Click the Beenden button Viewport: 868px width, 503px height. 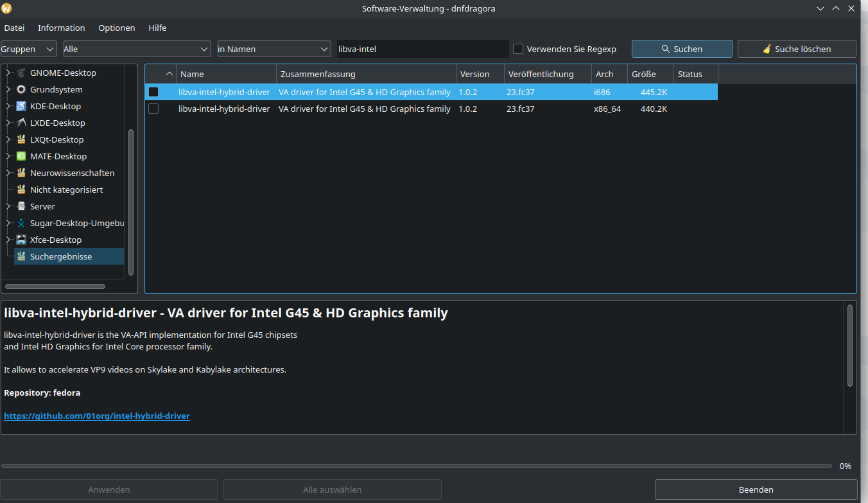[756, 490]
